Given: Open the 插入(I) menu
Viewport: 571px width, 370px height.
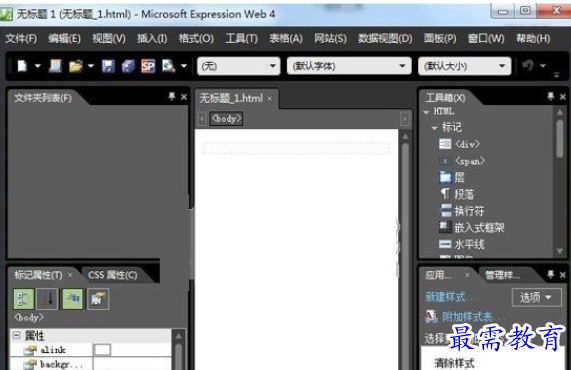Looking at the screenshot, I should pyautogui.click(x=152, y=38).
